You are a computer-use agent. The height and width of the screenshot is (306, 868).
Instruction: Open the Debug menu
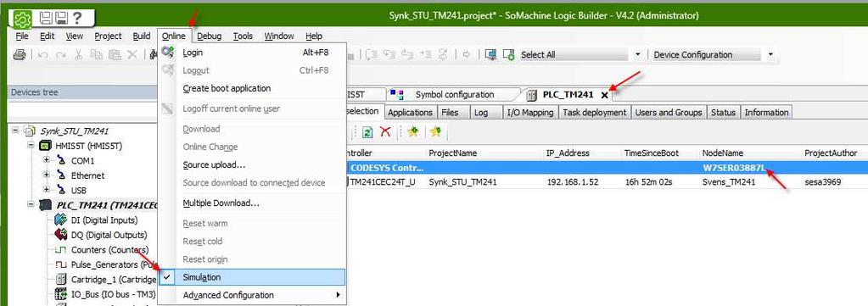210,36
